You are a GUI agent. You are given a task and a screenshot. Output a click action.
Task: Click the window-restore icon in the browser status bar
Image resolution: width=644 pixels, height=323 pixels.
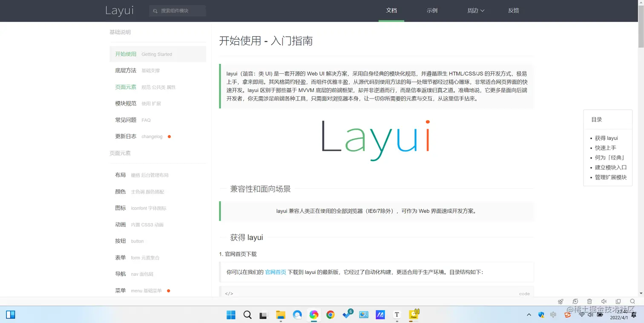618,301
